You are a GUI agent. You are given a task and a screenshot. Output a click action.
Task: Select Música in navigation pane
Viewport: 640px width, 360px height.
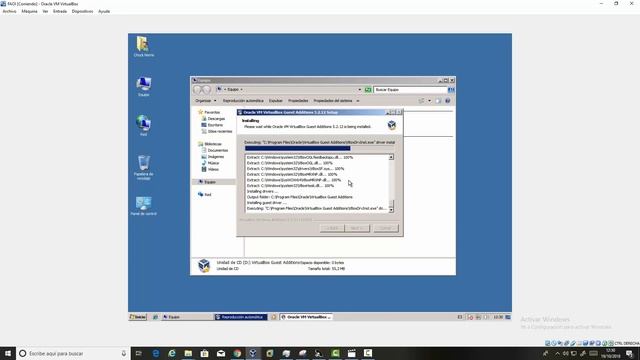click(210, 163)
